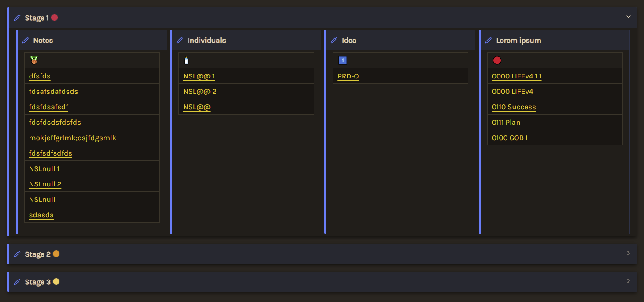Screen dimensions: 644x302
Task: Open the NSLnull 1 link
Action: pyautogui.click(x=44, y=169)
